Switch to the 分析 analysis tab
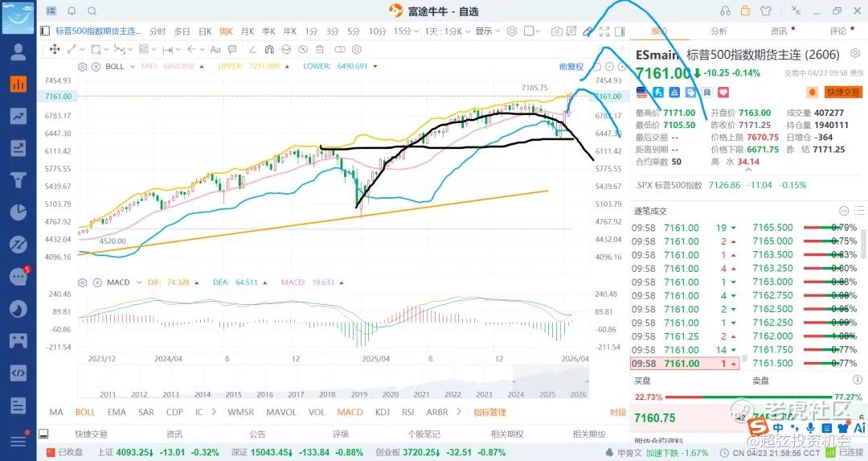The width and height of the screenshot is (868, 461). 719,31
